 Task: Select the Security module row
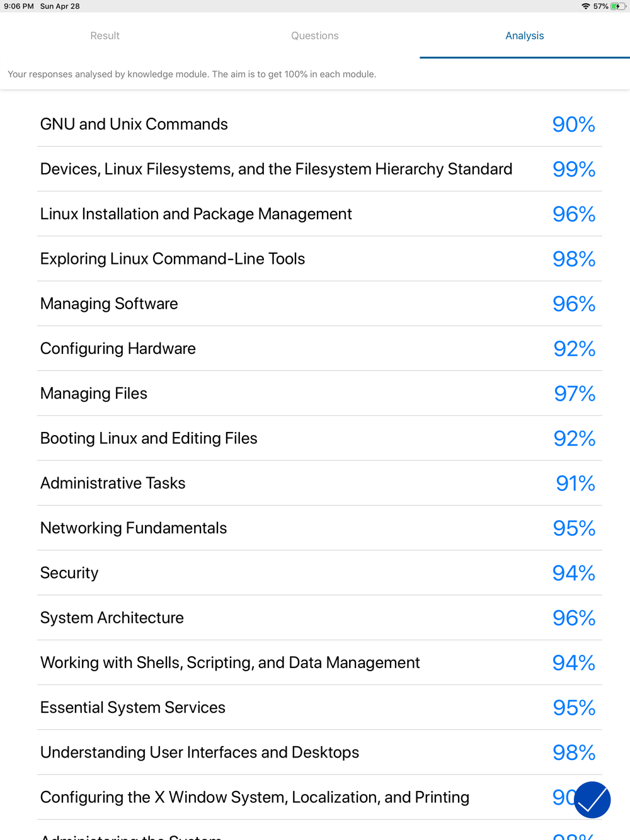319,573
